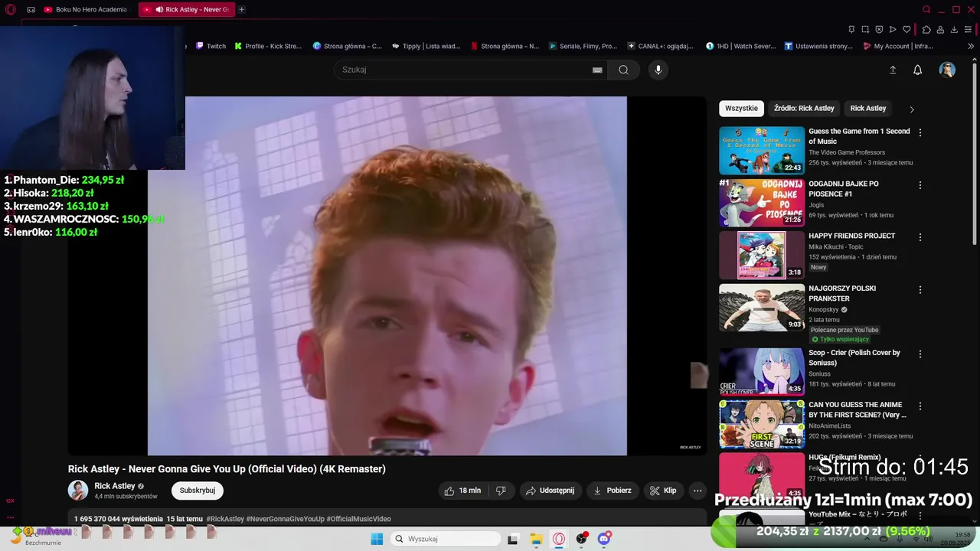The image size is (980, 551).
Task: Open the Opera GX menu logo
Action: click(x=11, y=9)
